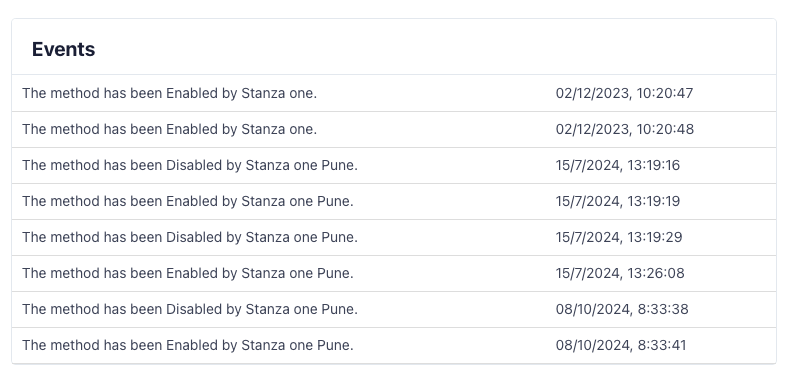Click first 'Enabled by Stanza one.' message text

click(170, 93)
